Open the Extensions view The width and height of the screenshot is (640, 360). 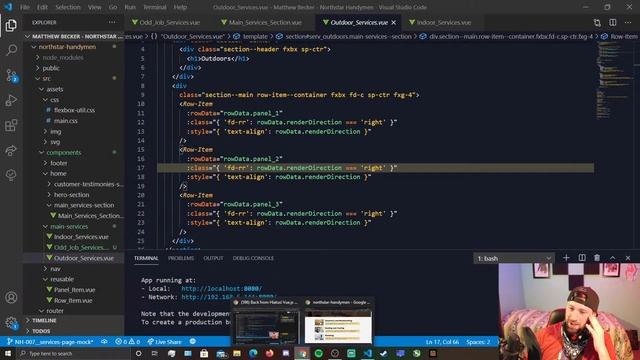pos(11,125)
